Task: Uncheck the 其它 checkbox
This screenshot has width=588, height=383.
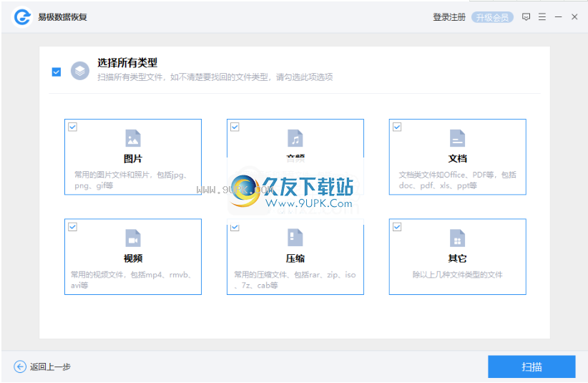Action: pos(397,227)
